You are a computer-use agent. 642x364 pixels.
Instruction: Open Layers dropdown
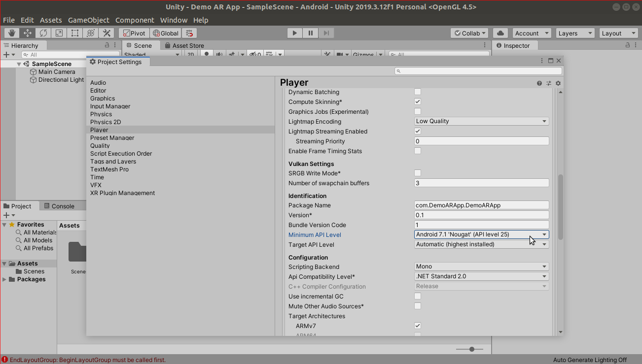pos(575,33)
